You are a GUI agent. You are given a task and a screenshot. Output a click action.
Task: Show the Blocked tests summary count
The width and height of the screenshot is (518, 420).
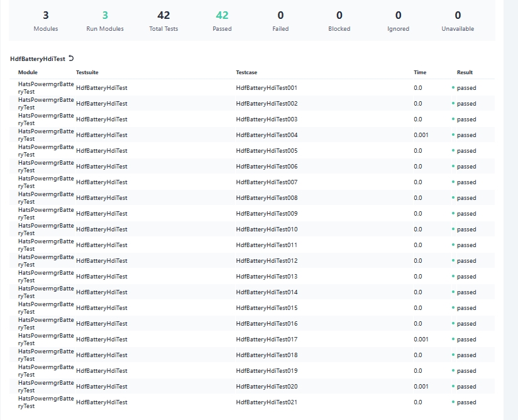tap(339, 16)
